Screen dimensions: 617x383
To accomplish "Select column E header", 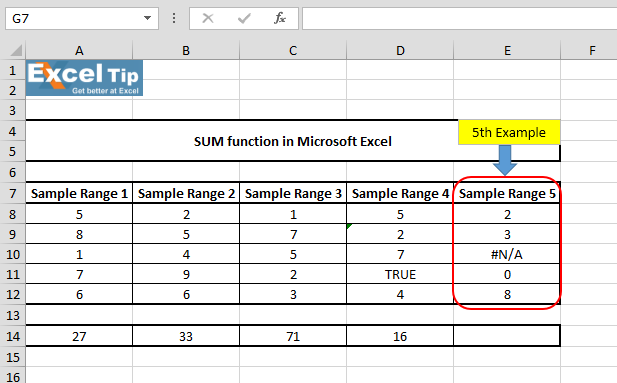I will click(x=507, y=50).
